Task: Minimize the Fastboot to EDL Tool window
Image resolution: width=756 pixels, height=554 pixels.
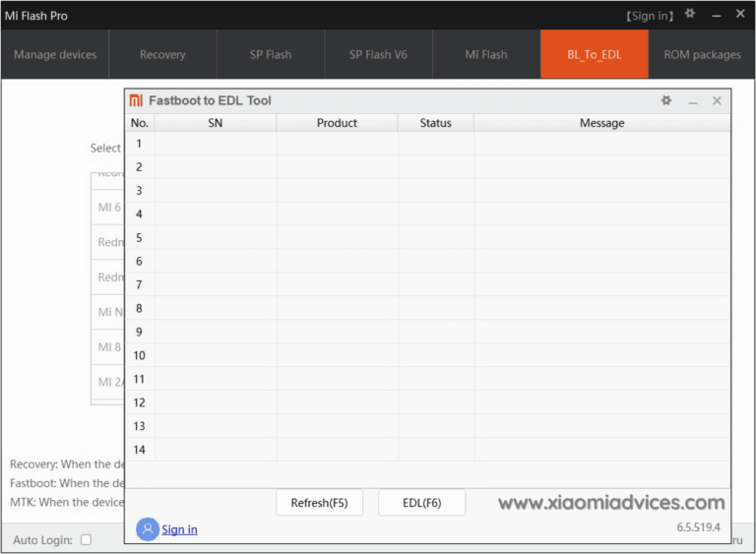Action: (x=693, y=101)
